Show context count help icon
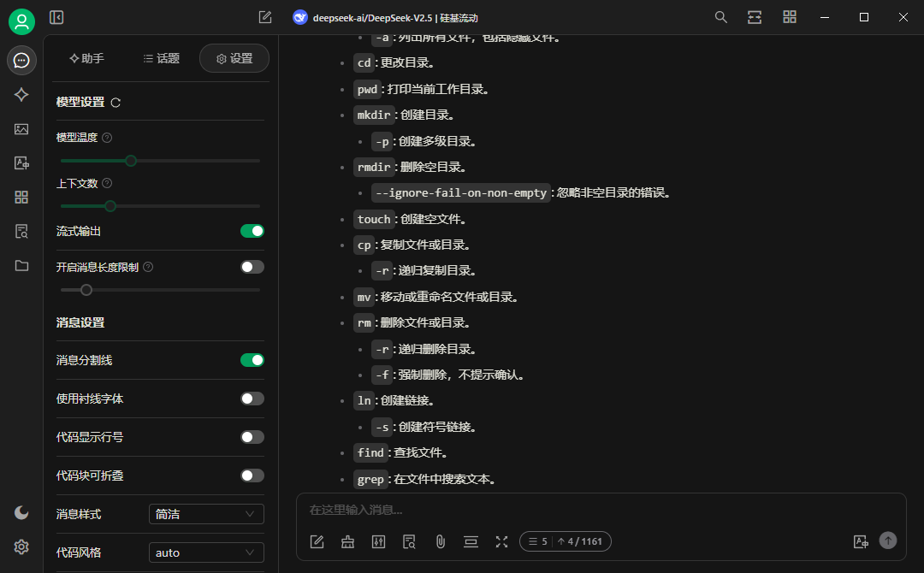This screenshot has width=924, height=573. 107,183
